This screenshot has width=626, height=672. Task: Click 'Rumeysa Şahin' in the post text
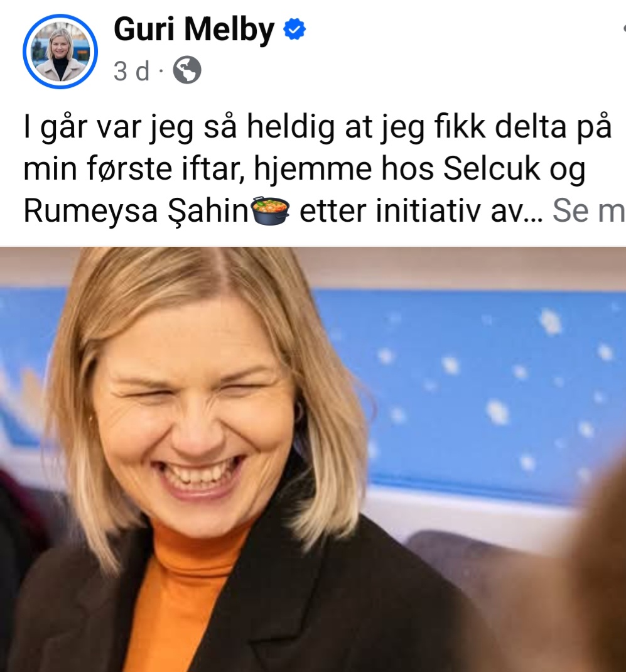(136, 211)
